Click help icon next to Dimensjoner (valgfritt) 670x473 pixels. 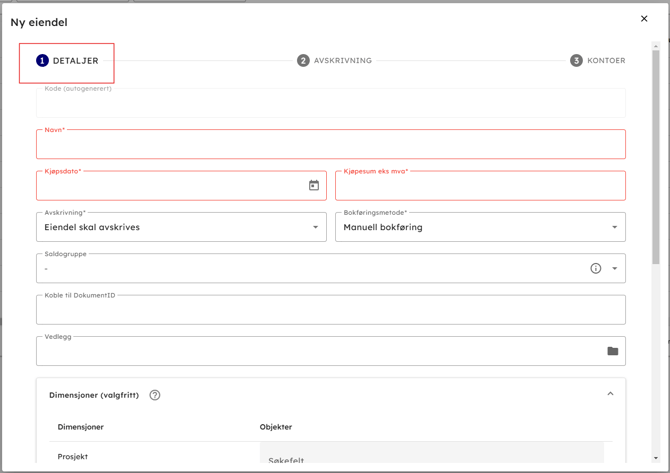pos(155,395)
